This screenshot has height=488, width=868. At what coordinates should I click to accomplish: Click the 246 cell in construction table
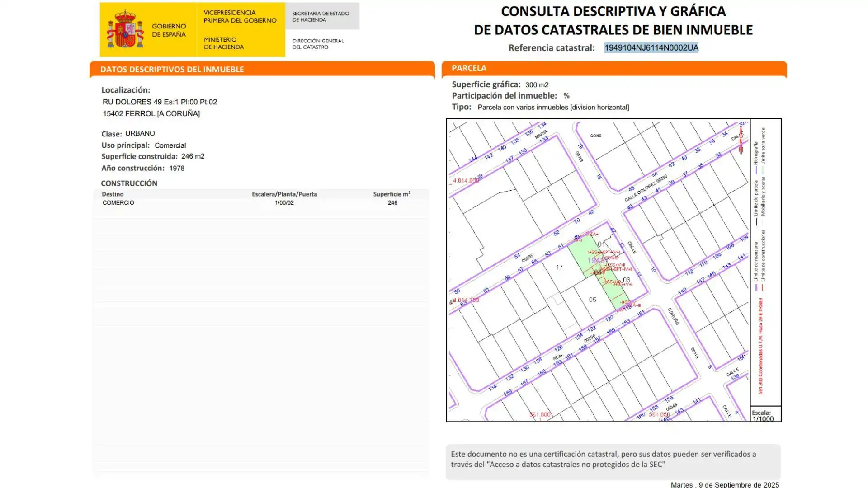coord(392,203)
